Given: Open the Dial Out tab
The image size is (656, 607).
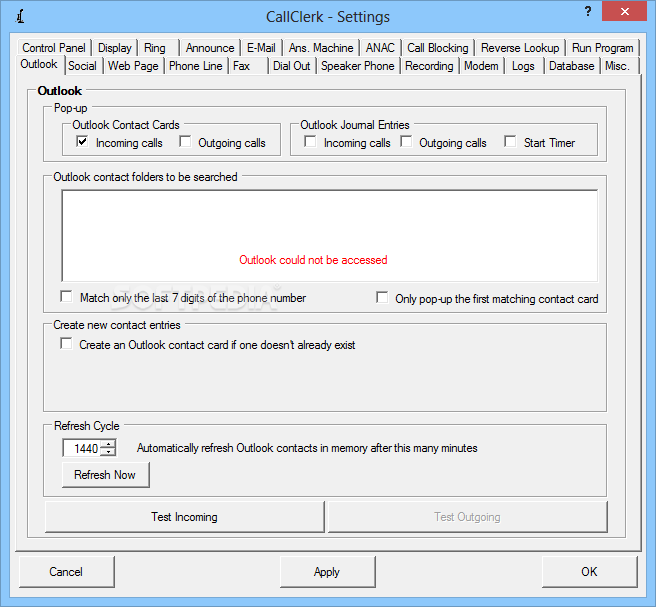Looking at the screenshot, I should point(292,66).
